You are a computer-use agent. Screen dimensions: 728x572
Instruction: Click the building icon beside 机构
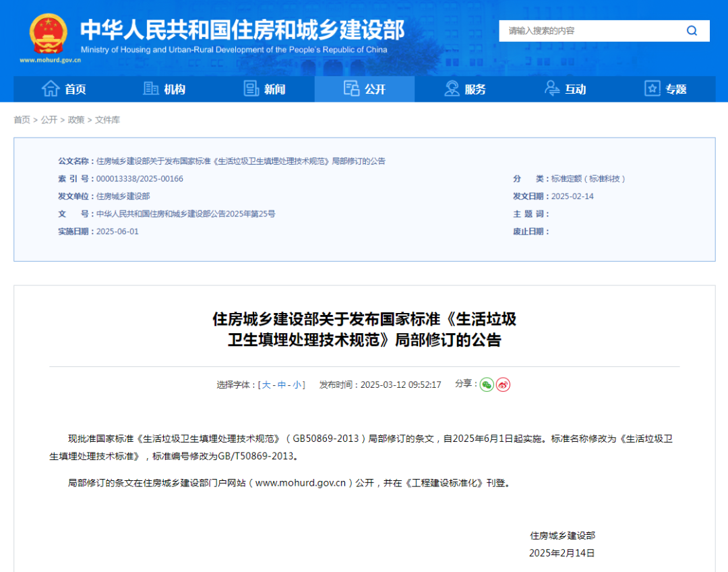point(151,89)
